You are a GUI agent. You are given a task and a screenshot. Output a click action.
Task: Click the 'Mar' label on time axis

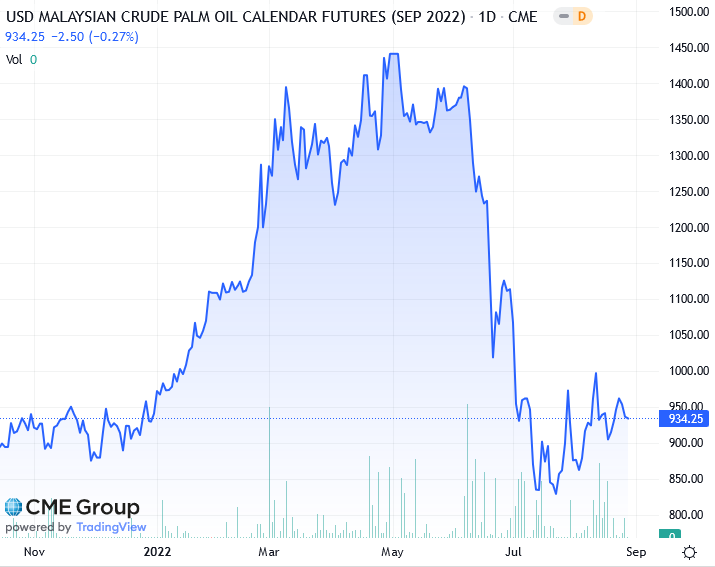268,551
